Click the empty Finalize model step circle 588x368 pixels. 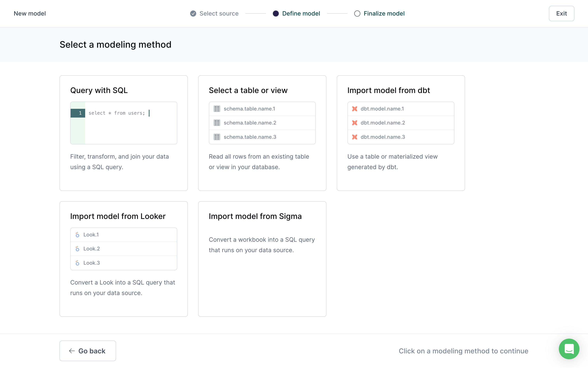tap(357, 14)
